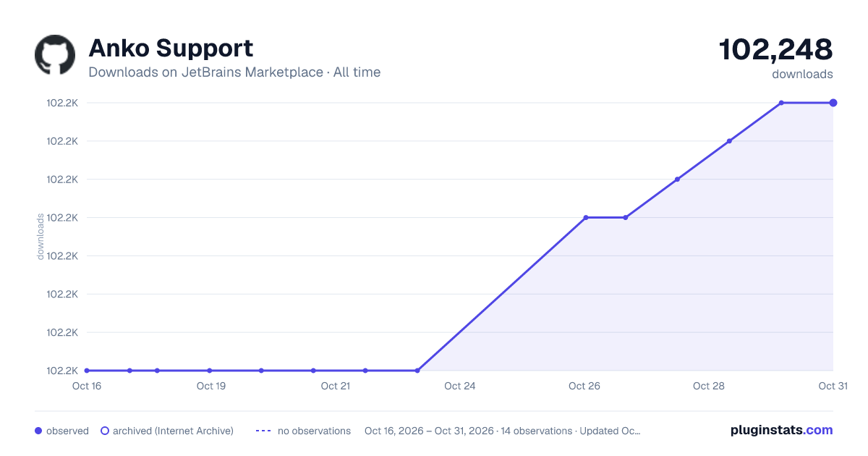Click the vertical 'downloads' y-axis label
The height and width of the screenshot is (456, 868).
pyautogui.click(x=41, y=237)
